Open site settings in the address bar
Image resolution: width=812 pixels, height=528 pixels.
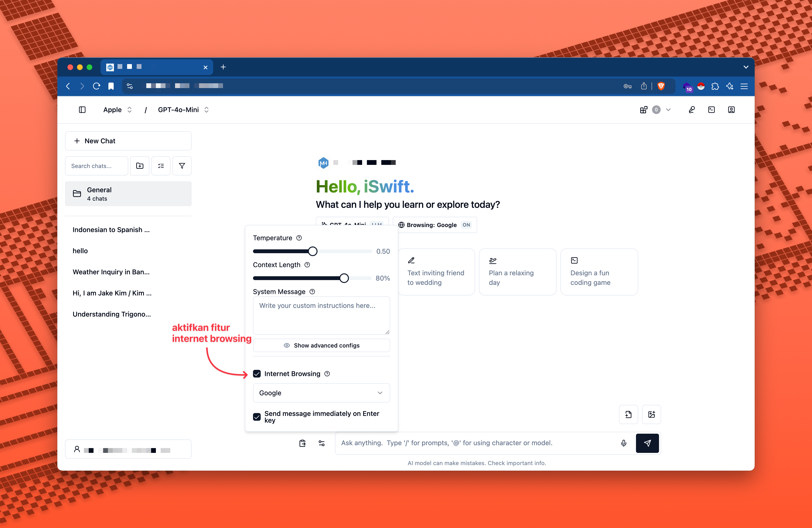(130, 86)
